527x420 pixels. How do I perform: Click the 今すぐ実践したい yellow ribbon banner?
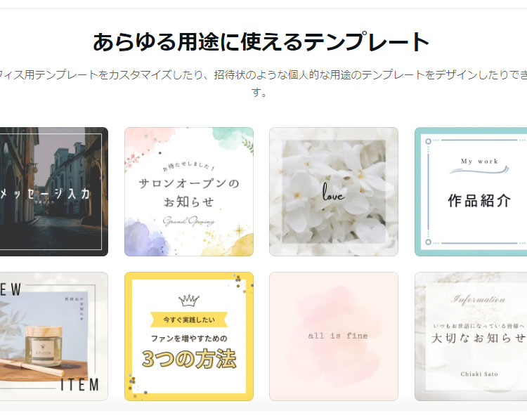coord(189,320)
